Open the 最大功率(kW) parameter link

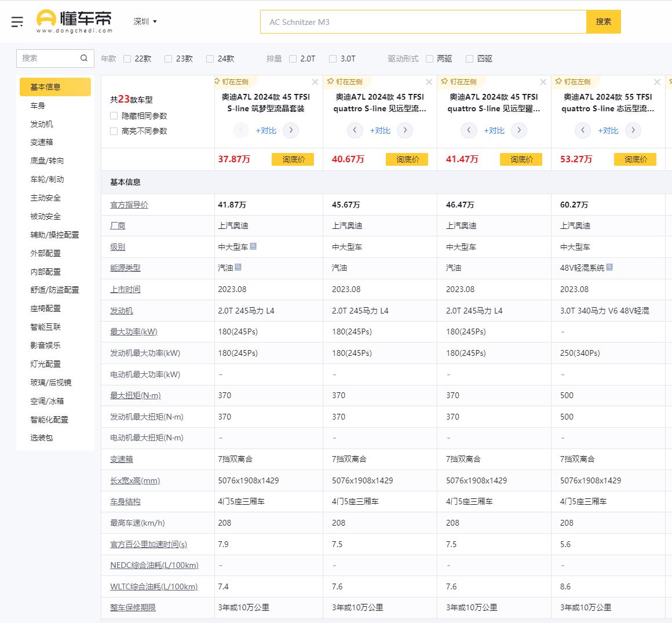click(134, 332)
